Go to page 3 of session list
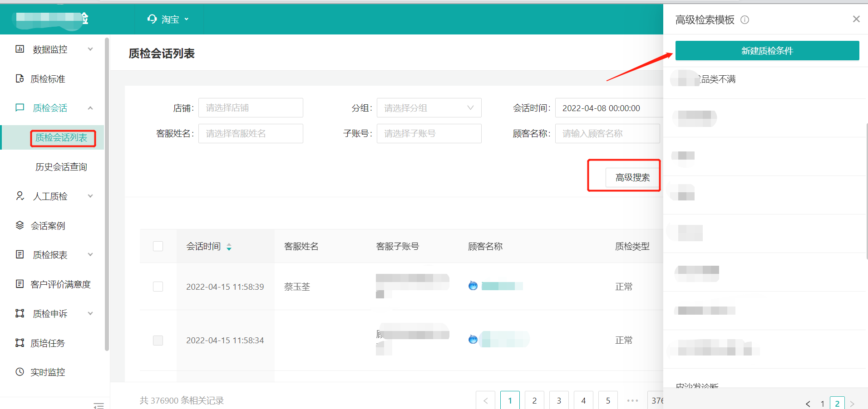Image resolution: width=868 pixels, height=409 pixels. pos(559,400)
